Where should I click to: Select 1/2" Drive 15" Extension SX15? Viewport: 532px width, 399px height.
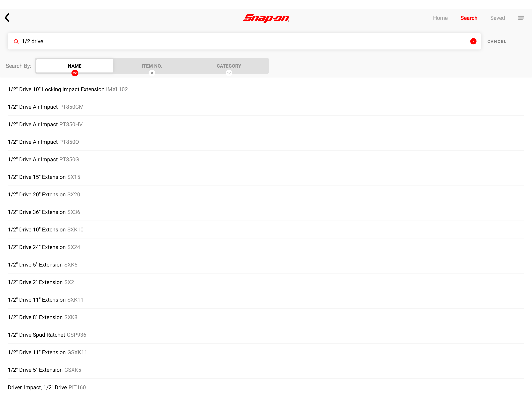(44, 177)
